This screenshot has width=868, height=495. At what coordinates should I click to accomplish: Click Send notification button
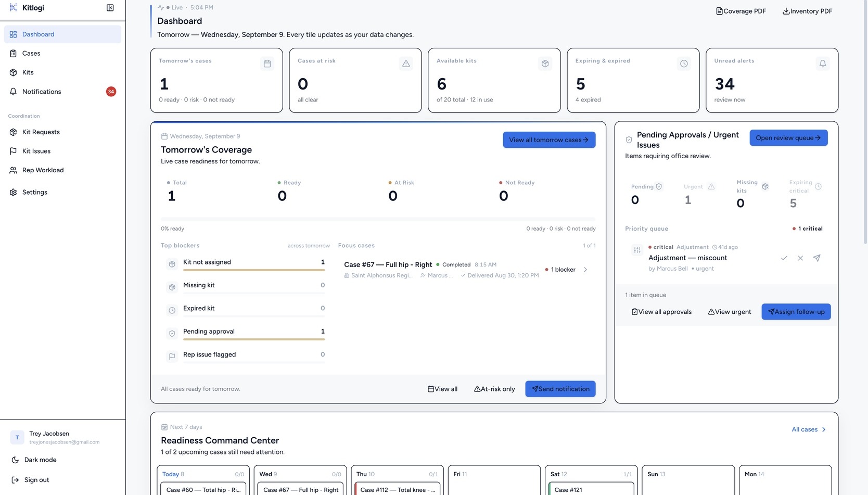pyautogui.click(x=560, y=389)
